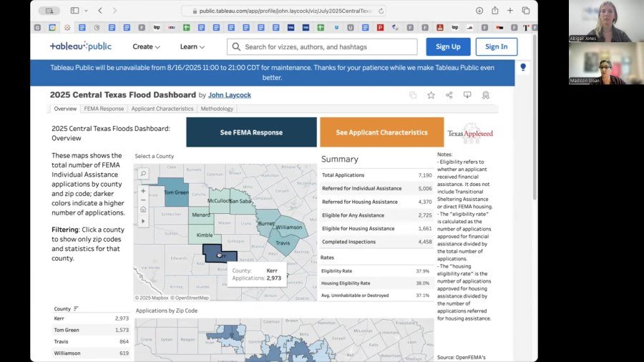Open Safari downloads icon in toolbar

[x=479, y=11]
